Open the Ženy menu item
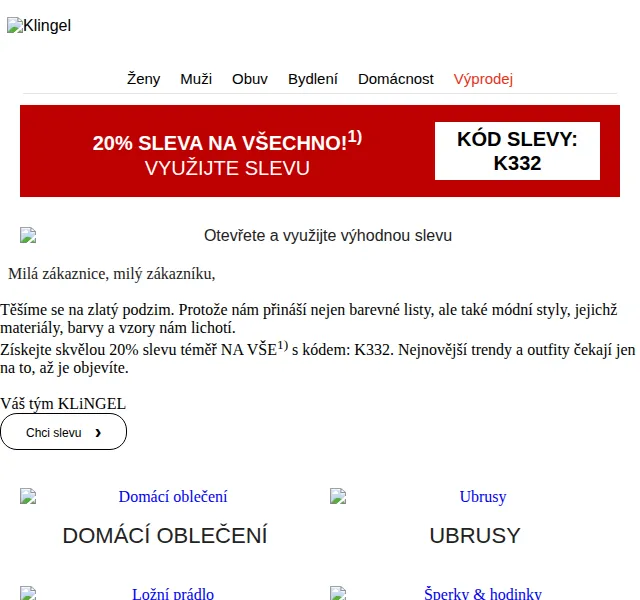640x600 pixels. coord(143,79)
